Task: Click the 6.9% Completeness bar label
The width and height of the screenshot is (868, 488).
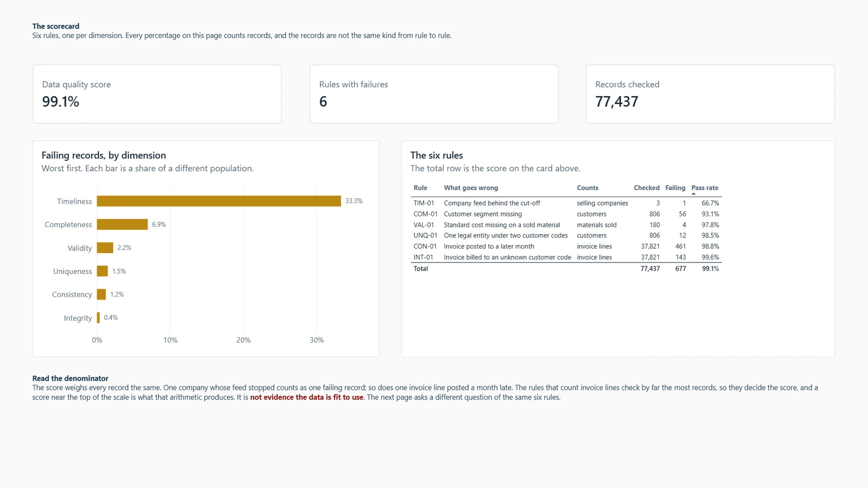Action: click(x=159, y=224)
